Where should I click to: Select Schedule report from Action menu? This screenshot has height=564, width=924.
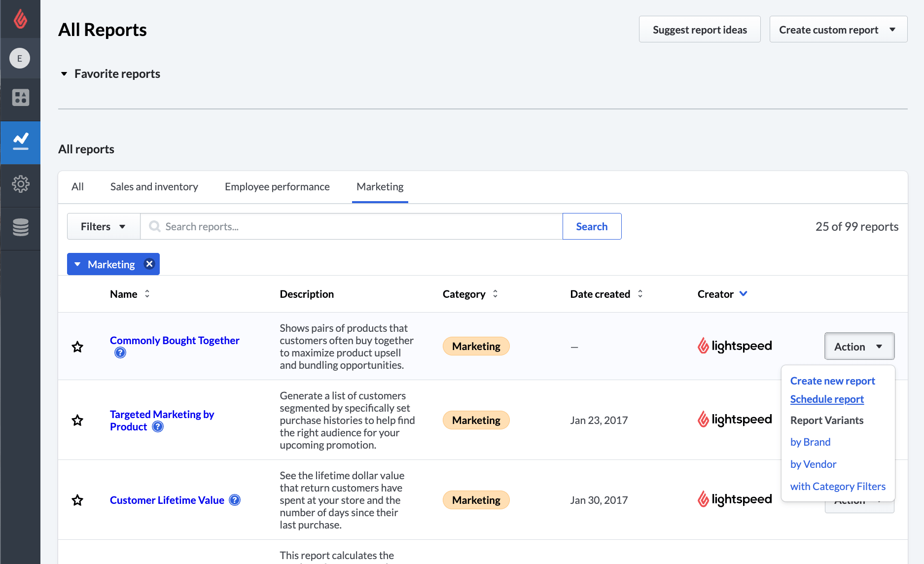827,399
